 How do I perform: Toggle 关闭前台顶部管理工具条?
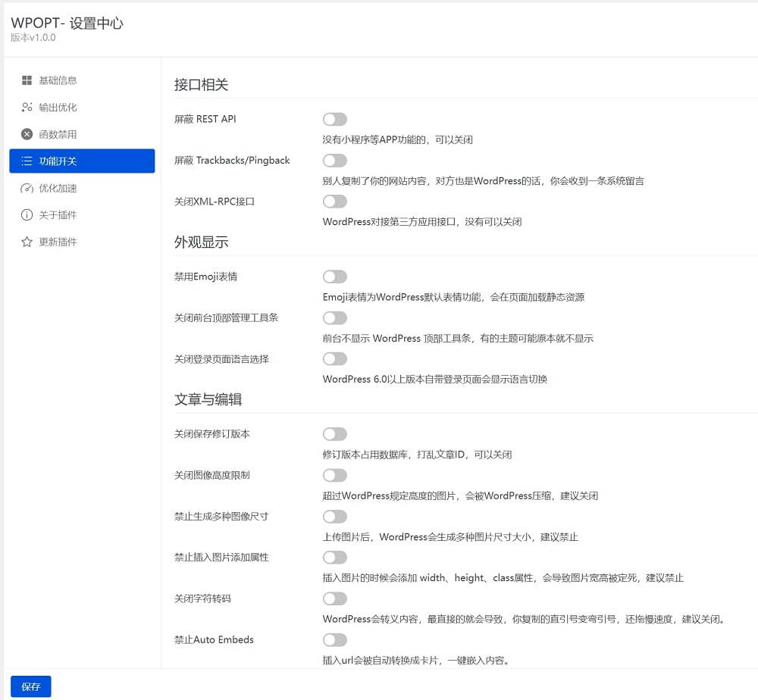(x=334, y=317)
